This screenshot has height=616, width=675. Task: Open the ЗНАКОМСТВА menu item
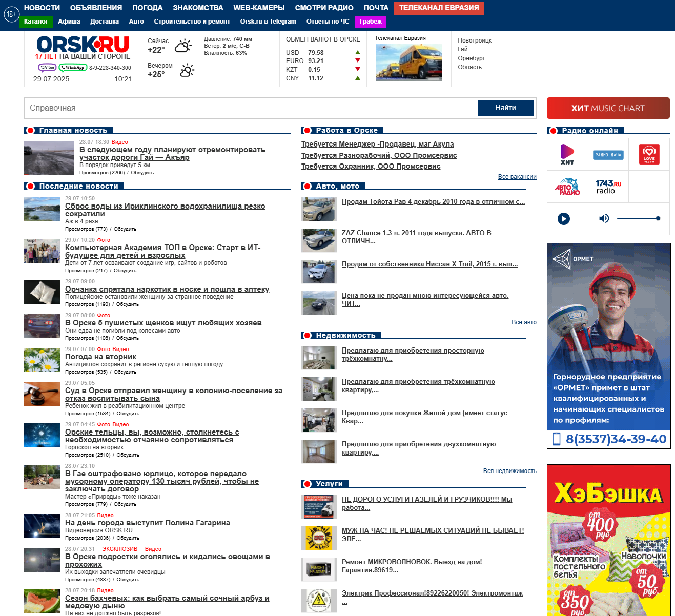(198, 8)
